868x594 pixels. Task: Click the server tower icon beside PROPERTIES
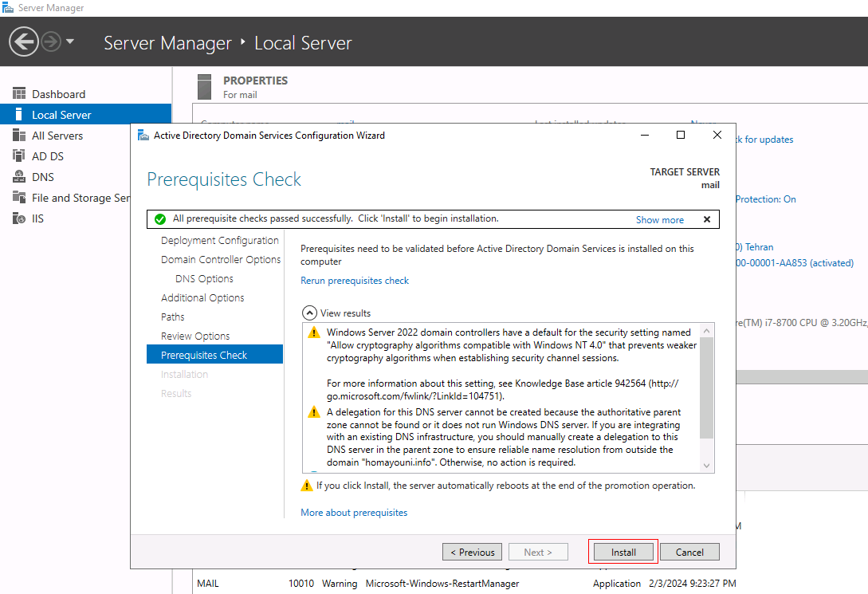point(204,87)
